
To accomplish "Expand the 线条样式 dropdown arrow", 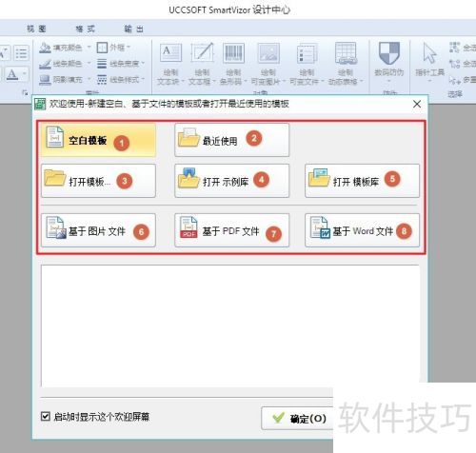I will pyautogui.click(x=143, y=79).
